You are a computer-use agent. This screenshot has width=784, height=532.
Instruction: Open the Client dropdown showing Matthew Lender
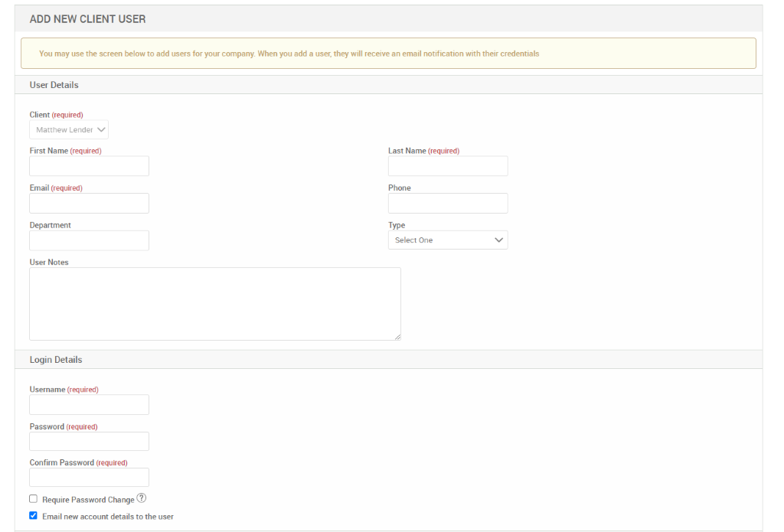click(69, 129)
